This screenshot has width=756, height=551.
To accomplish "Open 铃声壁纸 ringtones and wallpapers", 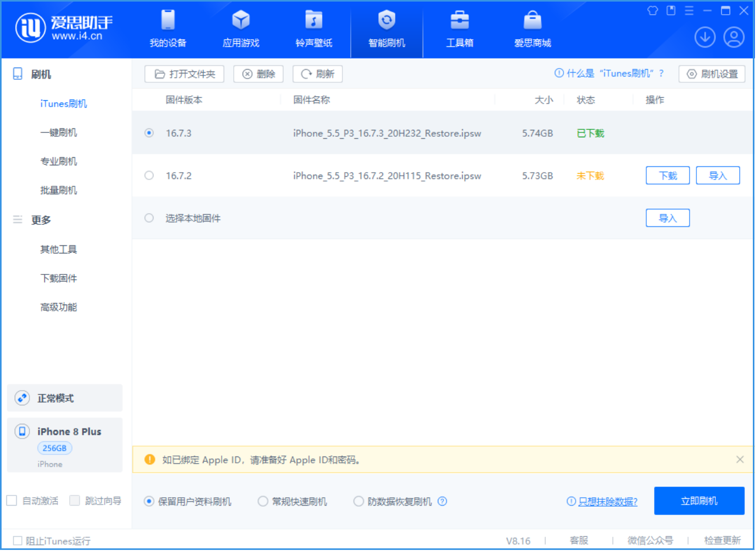I will coord(313,29).
